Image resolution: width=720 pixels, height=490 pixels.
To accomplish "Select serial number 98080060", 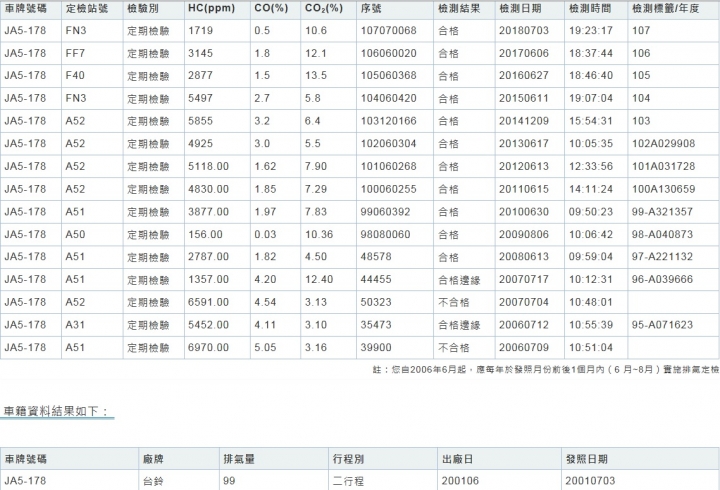I will pos(385,234).
